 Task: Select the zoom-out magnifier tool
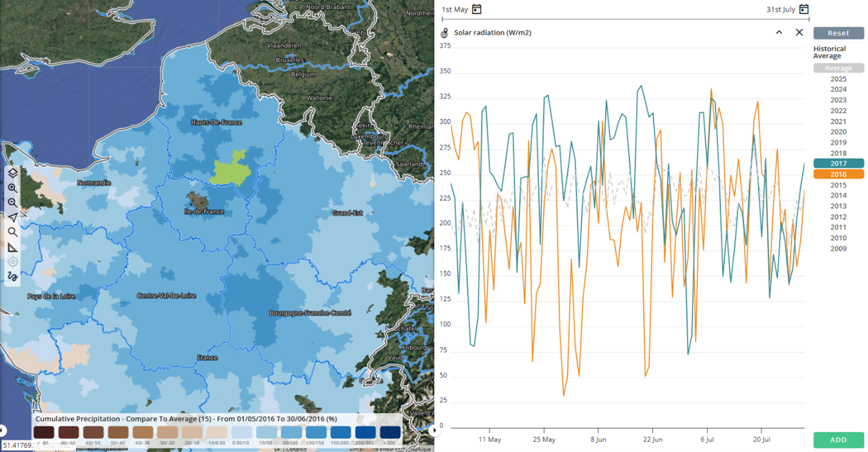[x=13, y=201]
